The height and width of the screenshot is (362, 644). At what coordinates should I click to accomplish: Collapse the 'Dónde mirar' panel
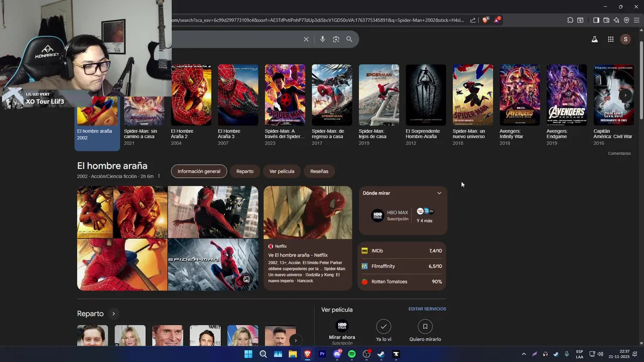click(439, 193)
